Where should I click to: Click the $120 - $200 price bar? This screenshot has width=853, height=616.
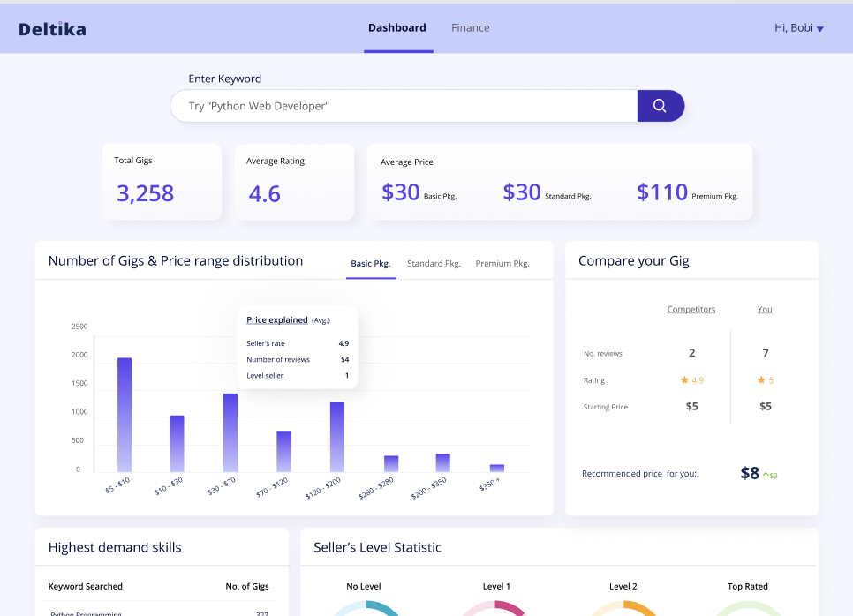point(337,437)
